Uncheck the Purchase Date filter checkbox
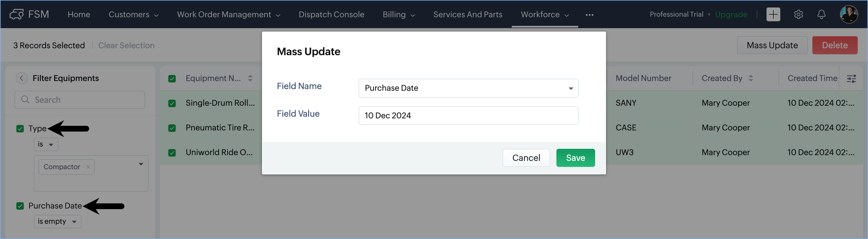The width and height of the screenshot is (868, 239). (20, 206)
